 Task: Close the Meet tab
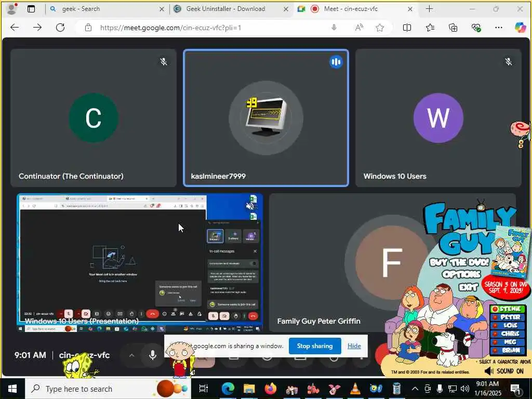(x=410, y=9)
